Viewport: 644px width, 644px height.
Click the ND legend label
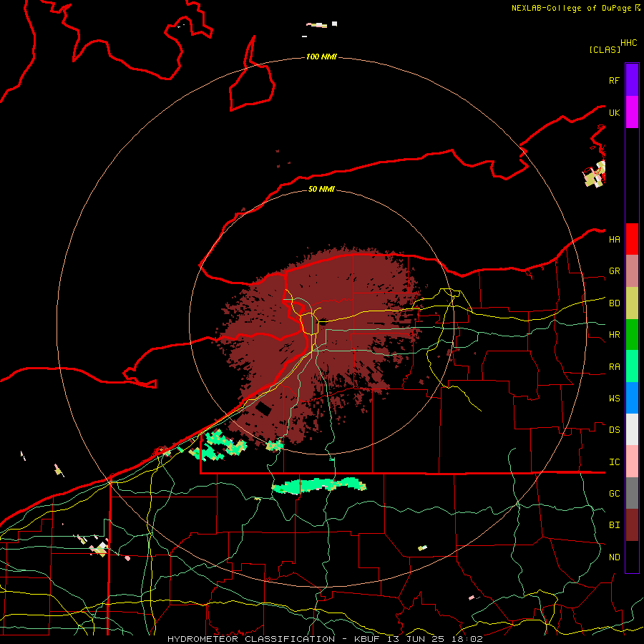[x=614, y=557]
